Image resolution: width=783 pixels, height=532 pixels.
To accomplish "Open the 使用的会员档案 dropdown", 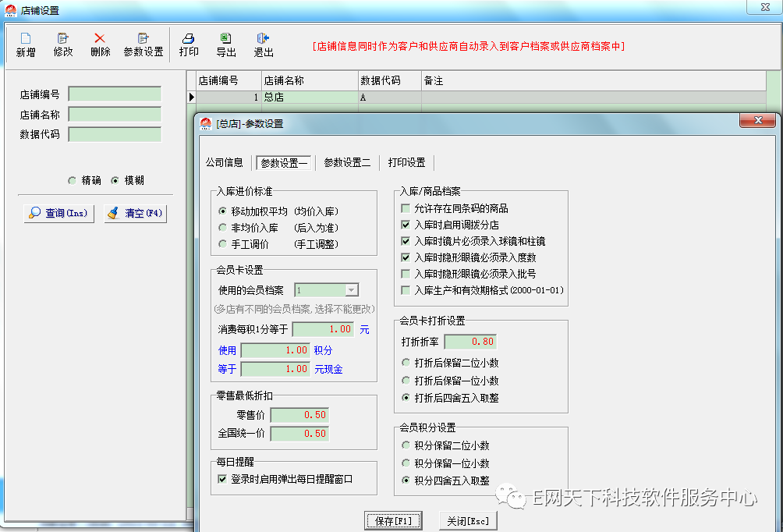I will [351, 290].
